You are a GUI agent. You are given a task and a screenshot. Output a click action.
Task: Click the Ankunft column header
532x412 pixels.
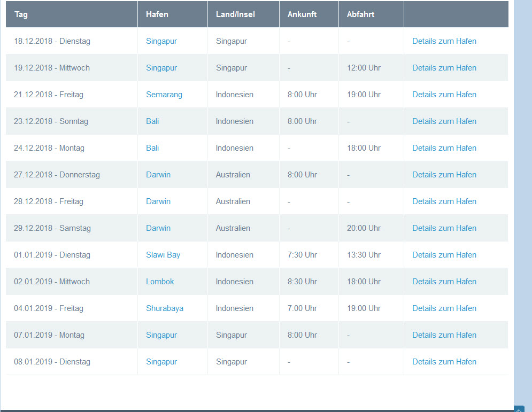303,14
